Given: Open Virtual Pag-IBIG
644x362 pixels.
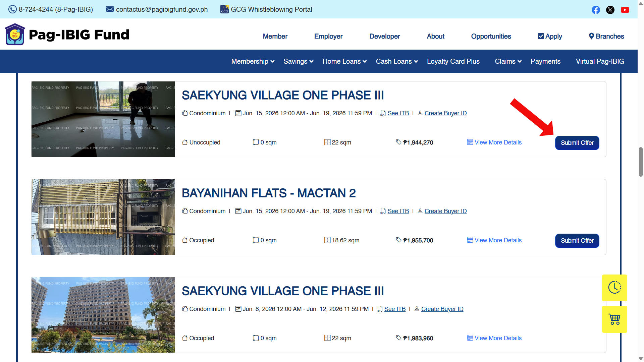Looking at the screenshot, I should tap(600, 61).
